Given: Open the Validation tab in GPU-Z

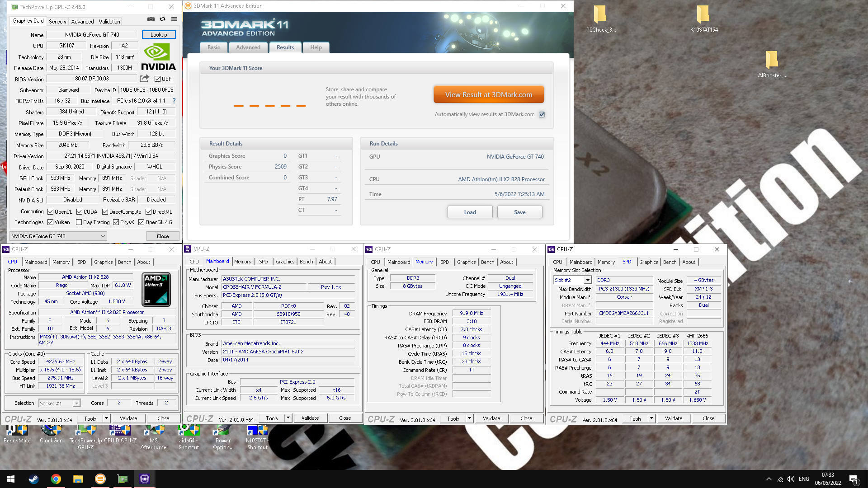Looking at the screenshot, I should [x=109, y=21].
